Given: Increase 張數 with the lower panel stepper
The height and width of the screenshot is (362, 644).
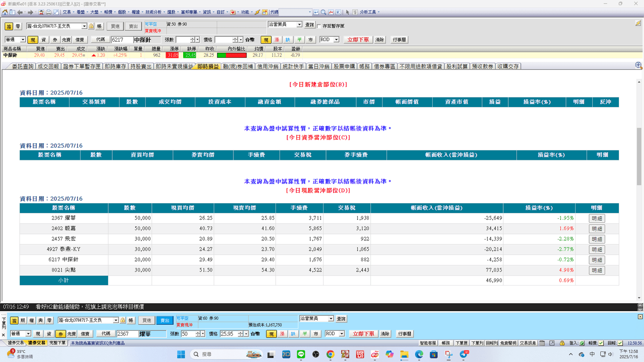Looking at the screenshot, I should tap(197, 332).
